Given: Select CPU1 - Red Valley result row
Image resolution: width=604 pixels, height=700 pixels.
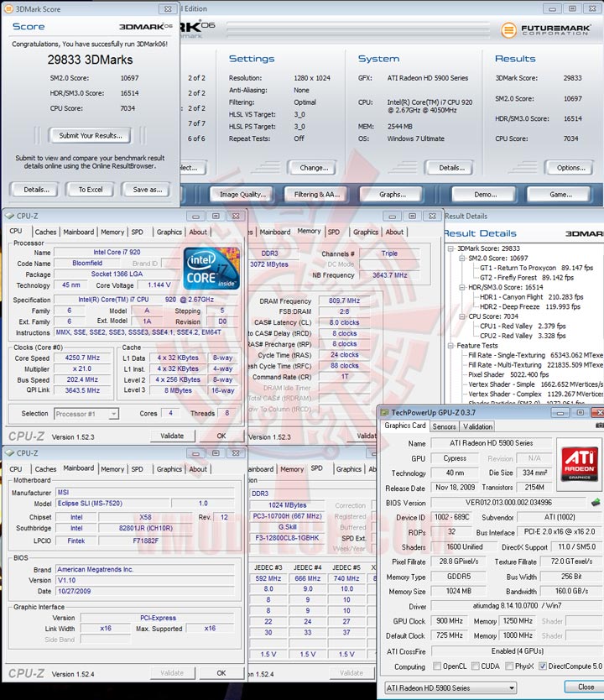Looking at the screenshot, I should pos(523,326).
